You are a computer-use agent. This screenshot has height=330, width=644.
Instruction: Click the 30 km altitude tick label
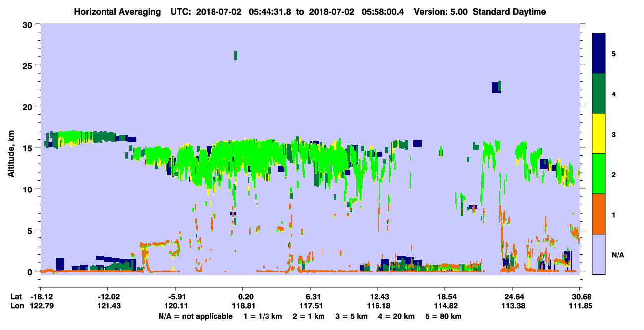coord(29,24)
